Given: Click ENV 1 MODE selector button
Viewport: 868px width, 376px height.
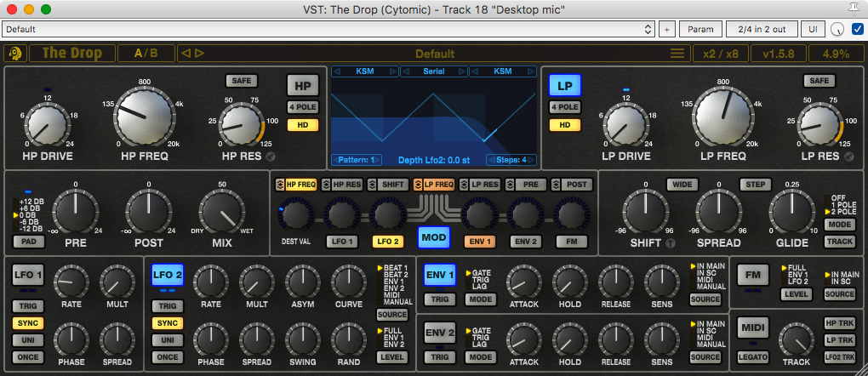Looking at the screenshot, I should coord(481,299).
